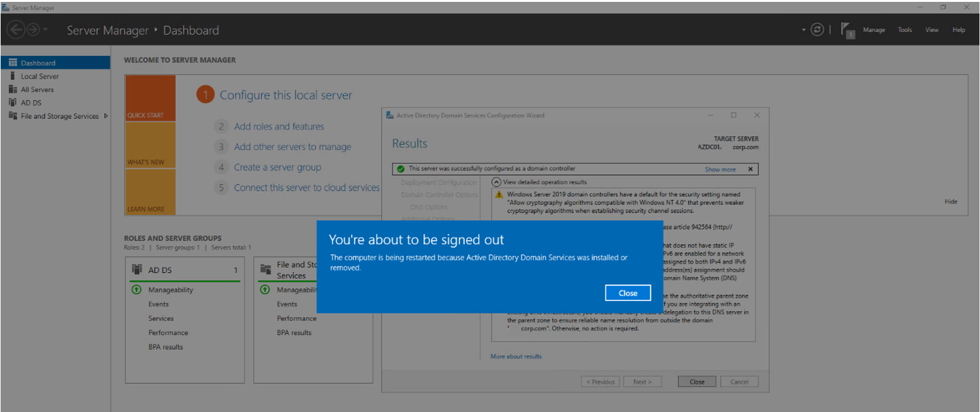Viewport: 980px width, 412px height.
Task: Click the AD DS tile role icon
Action: coord(137,270)
